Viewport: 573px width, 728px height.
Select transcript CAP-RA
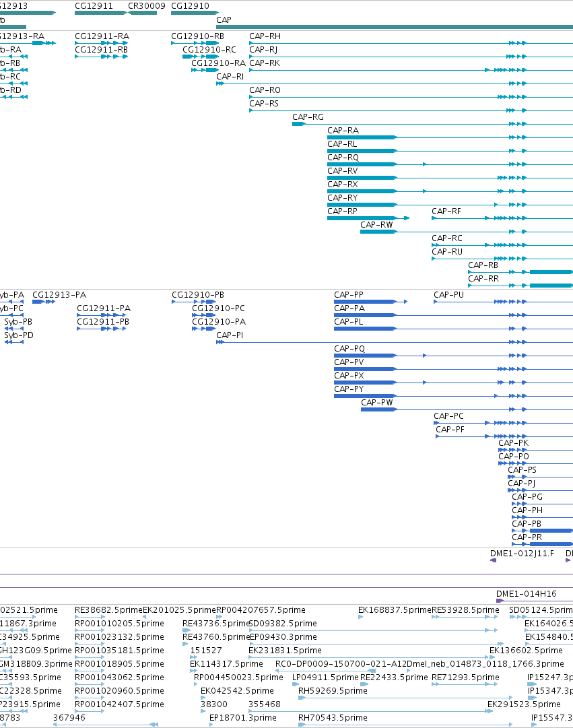343,131
